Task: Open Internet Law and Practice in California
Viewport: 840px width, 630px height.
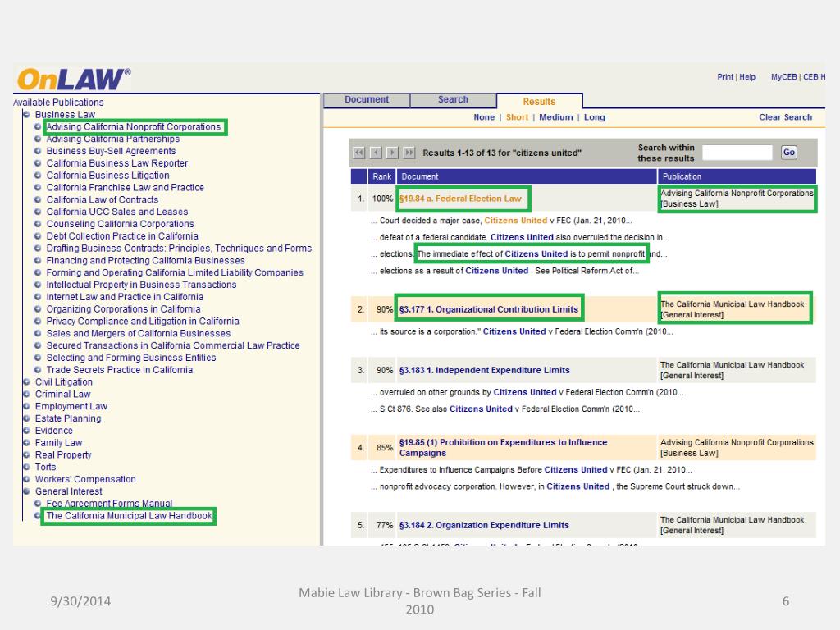Action: pyautogui.click(x=125, y=297)
